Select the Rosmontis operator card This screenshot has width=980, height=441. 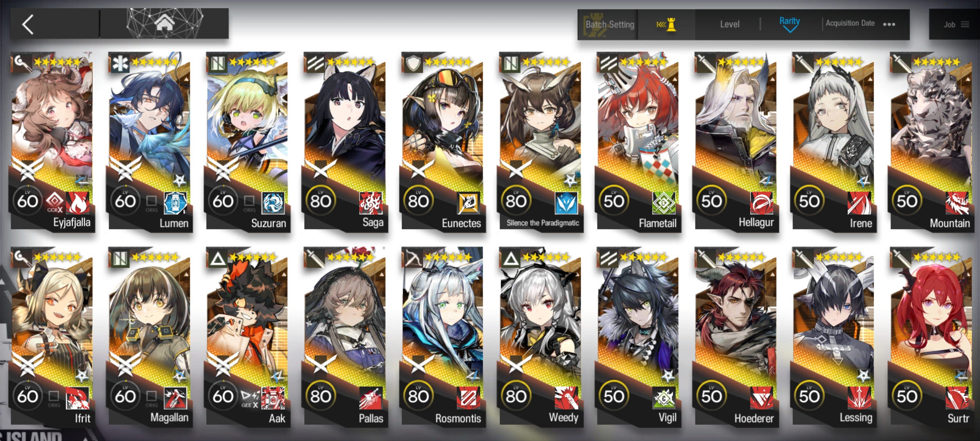tap(442, 337)
